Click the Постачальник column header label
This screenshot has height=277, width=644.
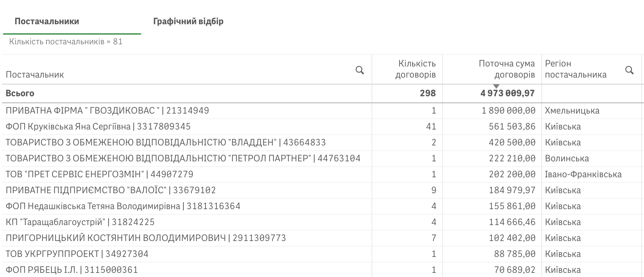coord(35,74)
